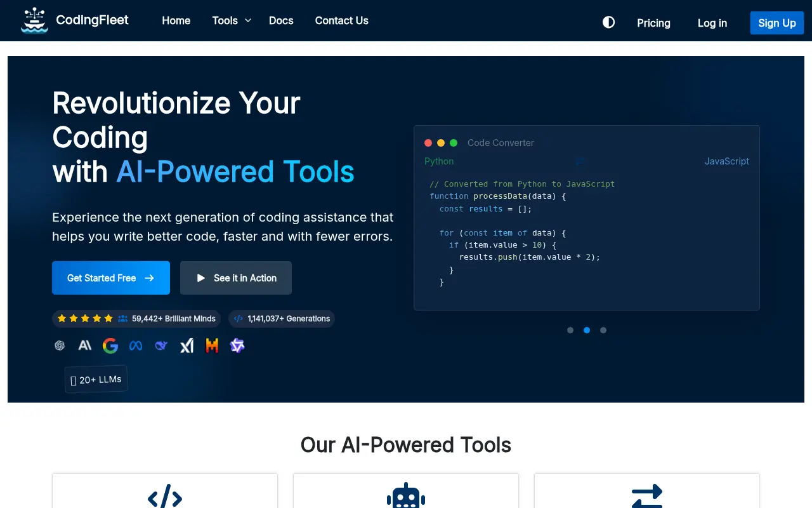Click the CodingFleet brand name

pos(92,20)
